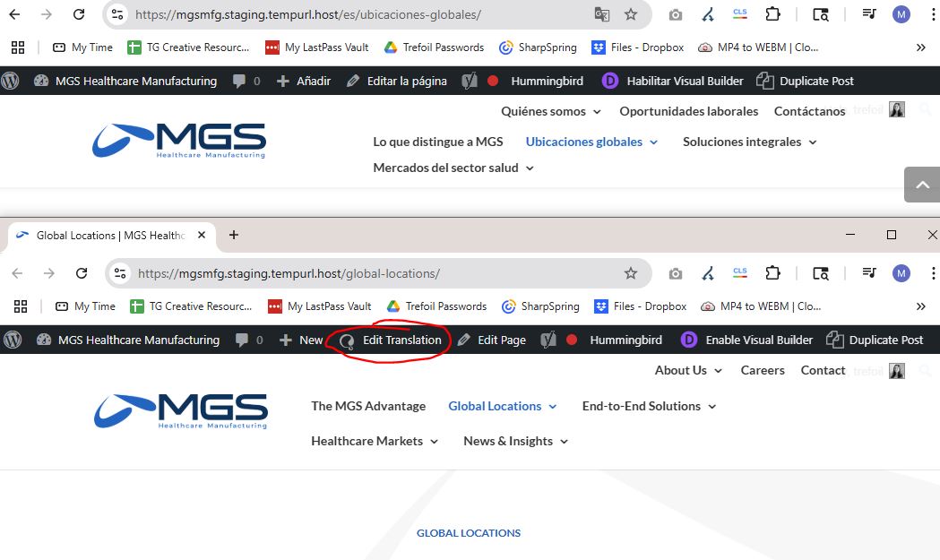Reload the global-locations page in bottom window

(82, 273)
